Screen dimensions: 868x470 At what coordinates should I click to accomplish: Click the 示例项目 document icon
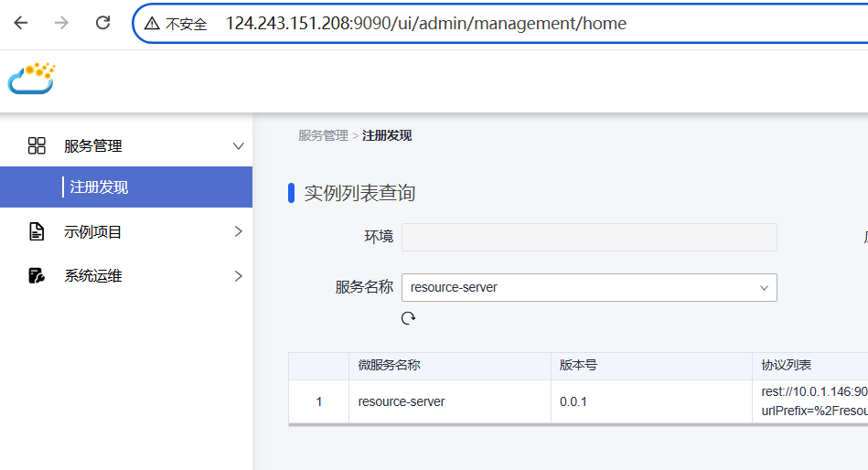(x=37, y=232)
